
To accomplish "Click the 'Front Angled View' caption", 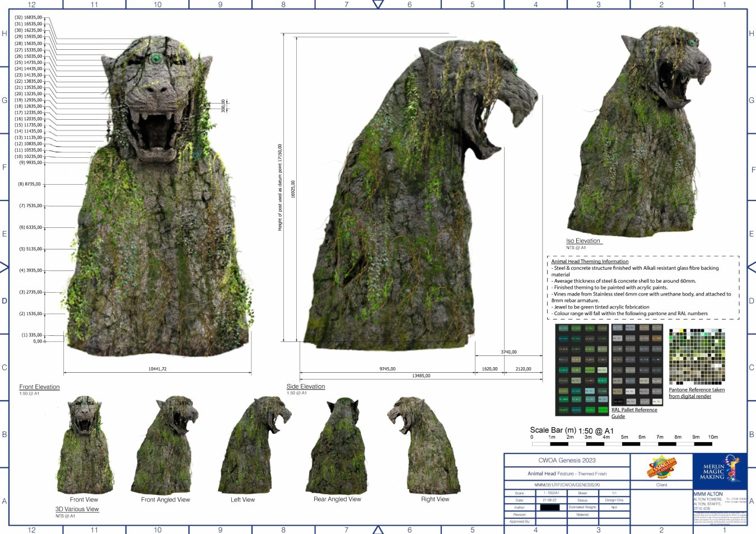I will point(165,499).
